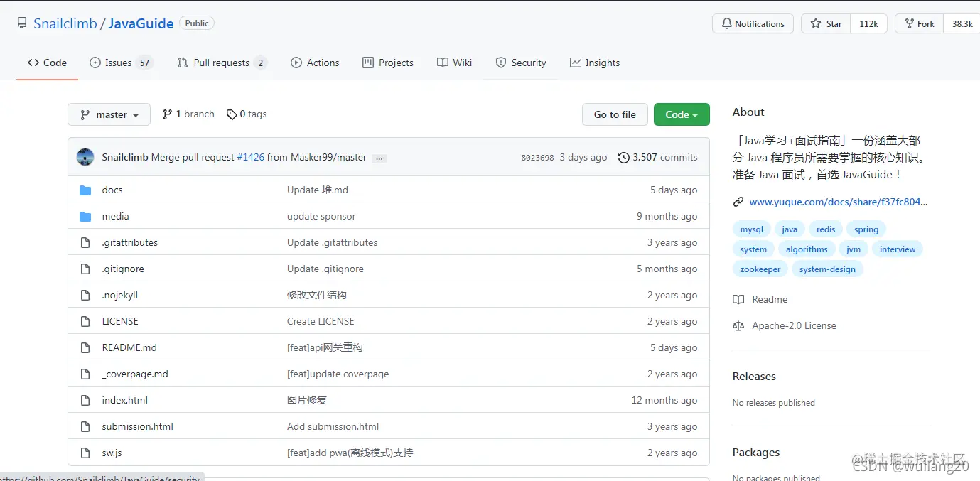Open the submission.html file

pos(138,426)
